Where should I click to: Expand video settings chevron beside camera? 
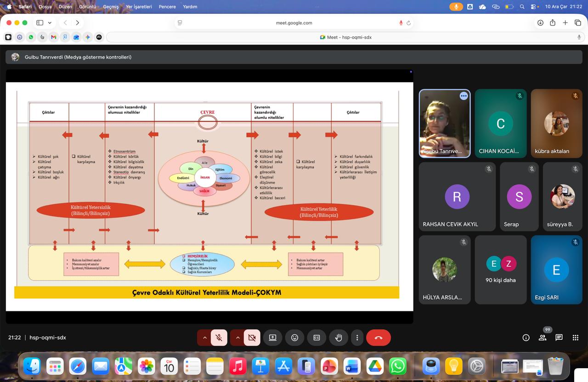click(x=237, y=337)
